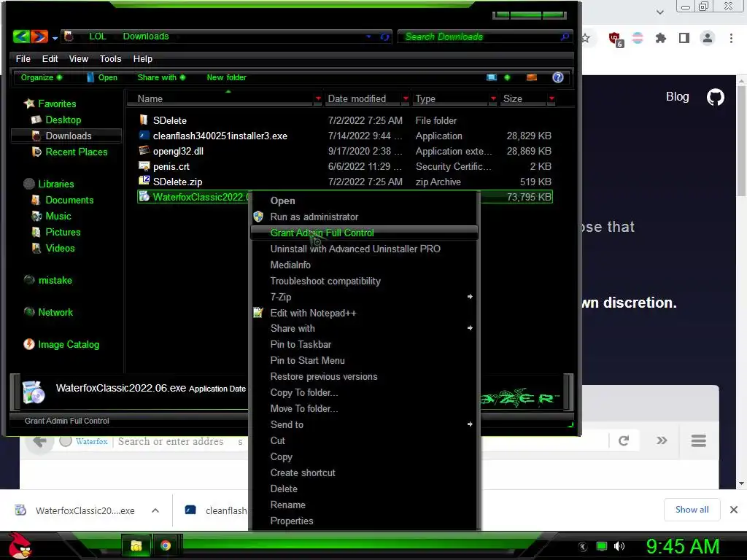
Task: Open Network in the navigation pane
Action: pyautogui.click(x=55, y=312)
